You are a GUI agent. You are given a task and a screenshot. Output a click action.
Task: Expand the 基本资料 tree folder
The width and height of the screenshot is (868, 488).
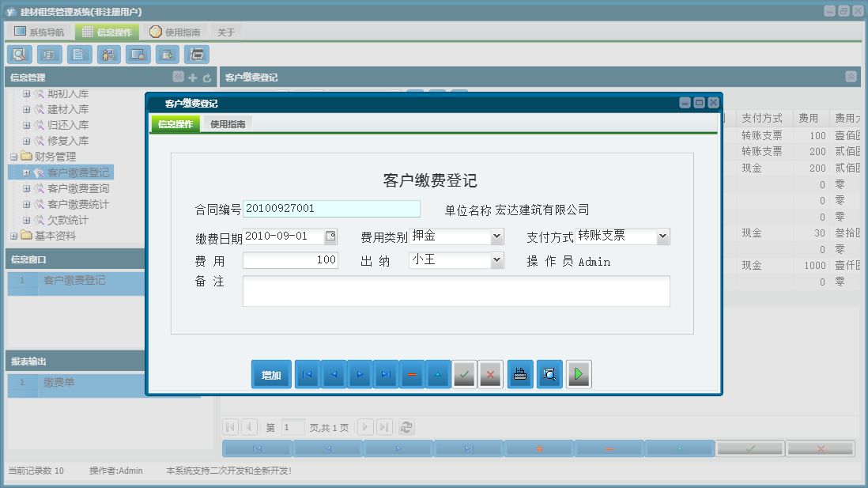pos(14,236)
